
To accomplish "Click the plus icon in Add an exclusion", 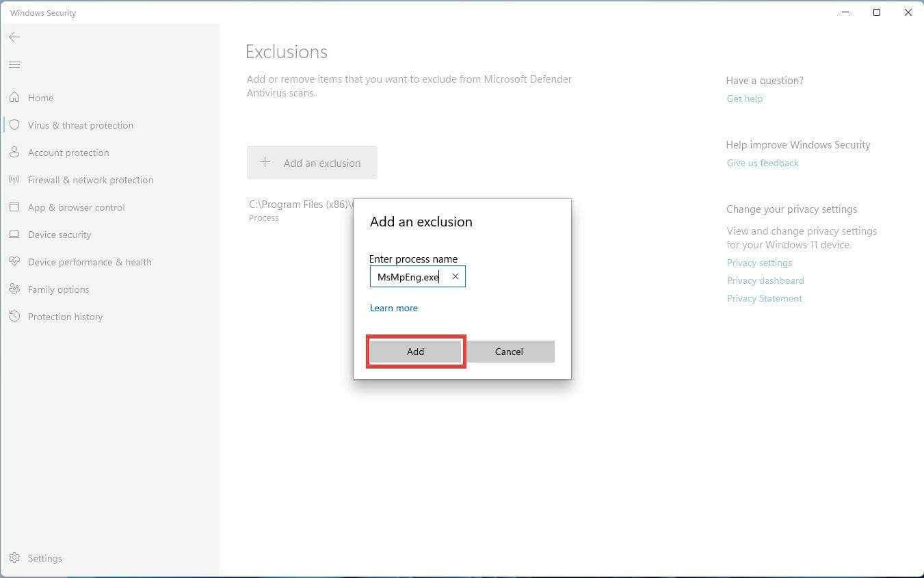I will click(265, 163).
